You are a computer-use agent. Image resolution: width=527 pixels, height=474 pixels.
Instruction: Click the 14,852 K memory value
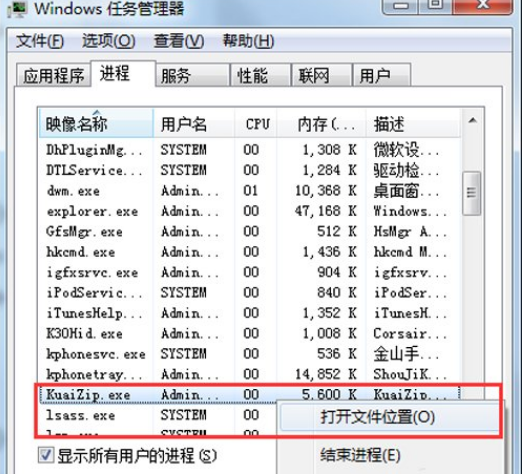point(325,374)
